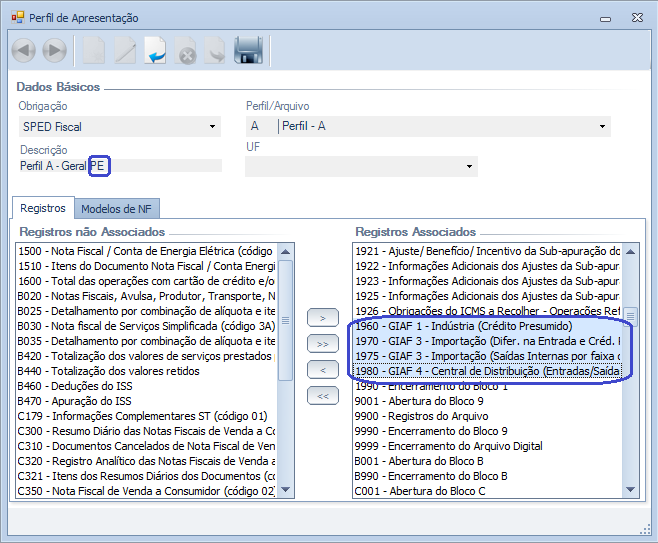Viewport: 658px width, 543px height.
Task: Click the save floppy disk icon
Action: point(247,50)
